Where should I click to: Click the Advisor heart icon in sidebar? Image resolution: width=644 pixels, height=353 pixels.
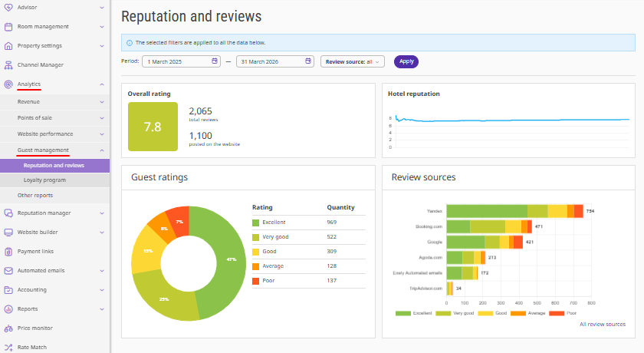8,8
